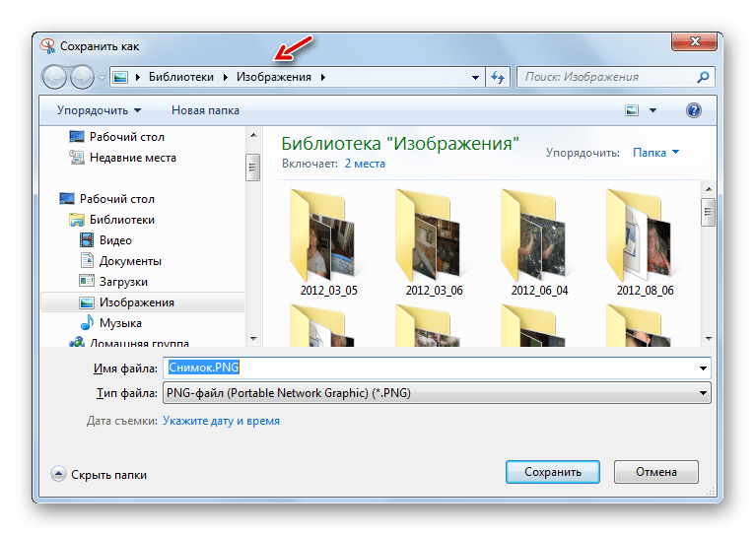The height and width of the screenshot is (536, 756).
Task: Click the refresh button next to address bar
Action: click(498, 77)
